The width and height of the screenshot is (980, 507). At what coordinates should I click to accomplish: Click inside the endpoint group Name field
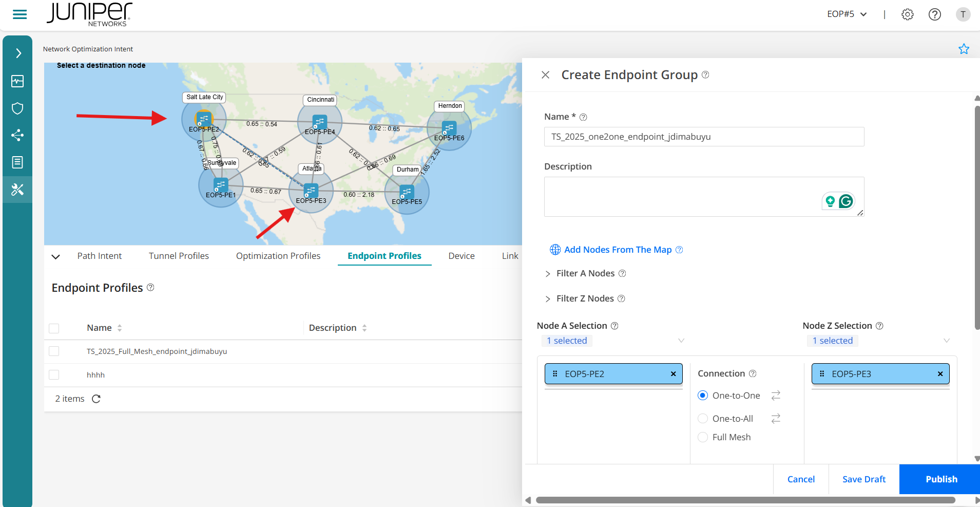(x=703, y=137)
